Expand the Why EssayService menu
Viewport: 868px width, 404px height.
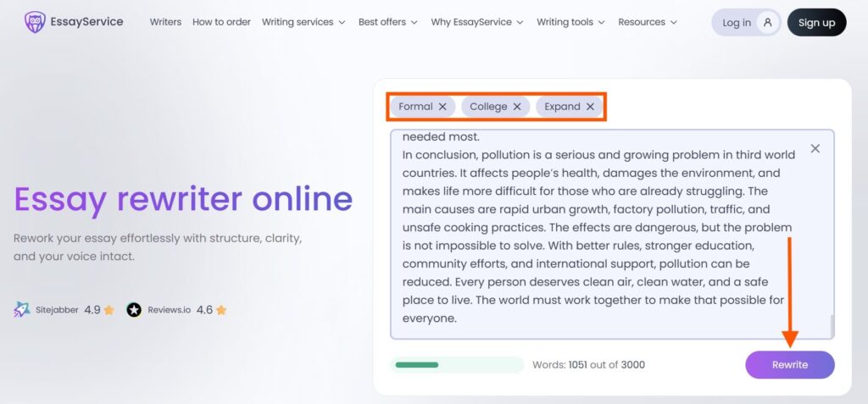(x=477, y=22)
